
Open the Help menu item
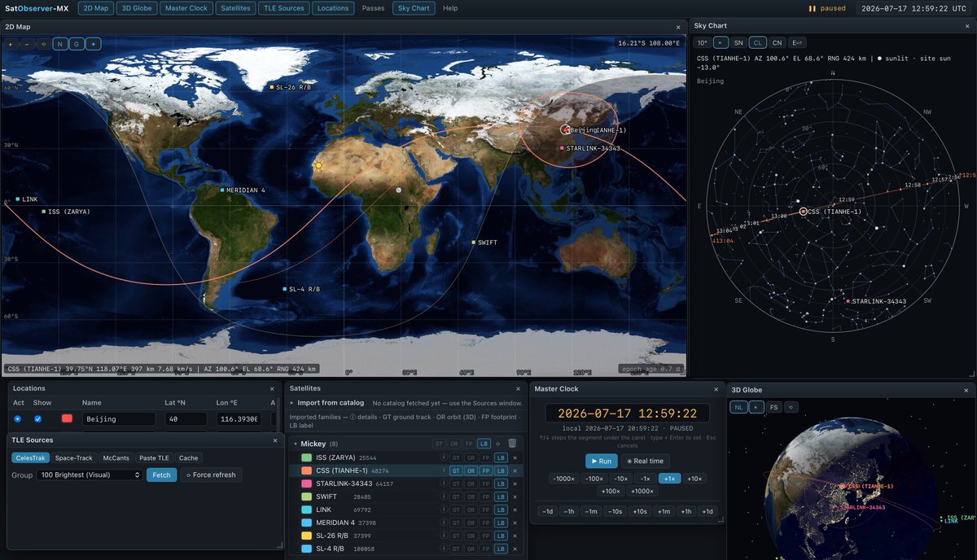(x=450, y=8)
